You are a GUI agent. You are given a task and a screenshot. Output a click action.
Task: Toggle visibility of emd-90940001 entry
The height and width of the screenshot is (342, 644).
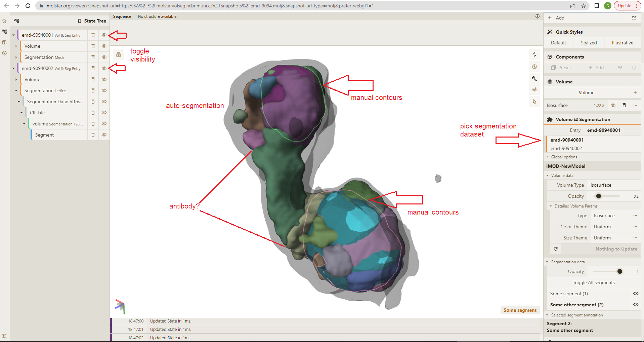[x=104, y=35]
